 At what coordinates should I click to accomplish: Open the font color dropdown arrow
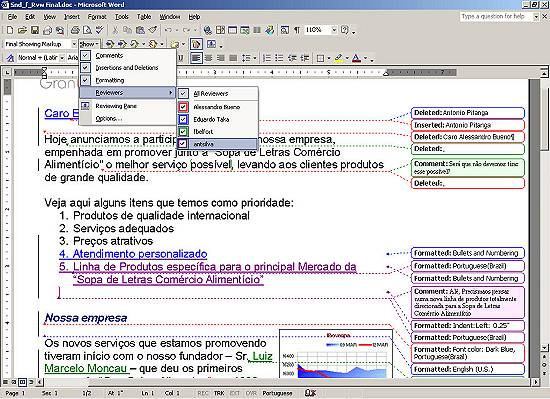[x=365, y=58]
